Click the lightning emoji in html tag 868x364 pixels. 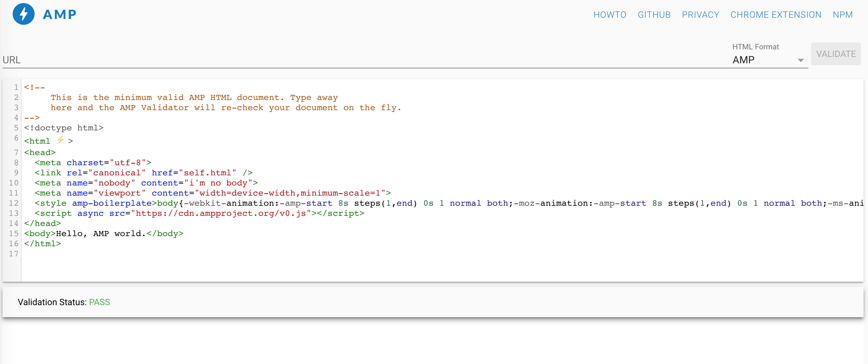click(x=60, y=140)
